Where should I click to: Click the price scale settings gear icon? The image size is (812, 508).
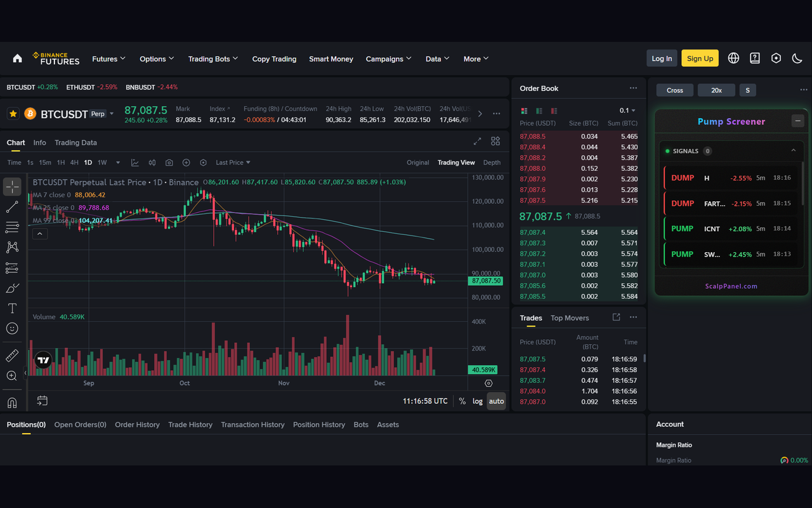pyautogui.click(x=488, y=383)
